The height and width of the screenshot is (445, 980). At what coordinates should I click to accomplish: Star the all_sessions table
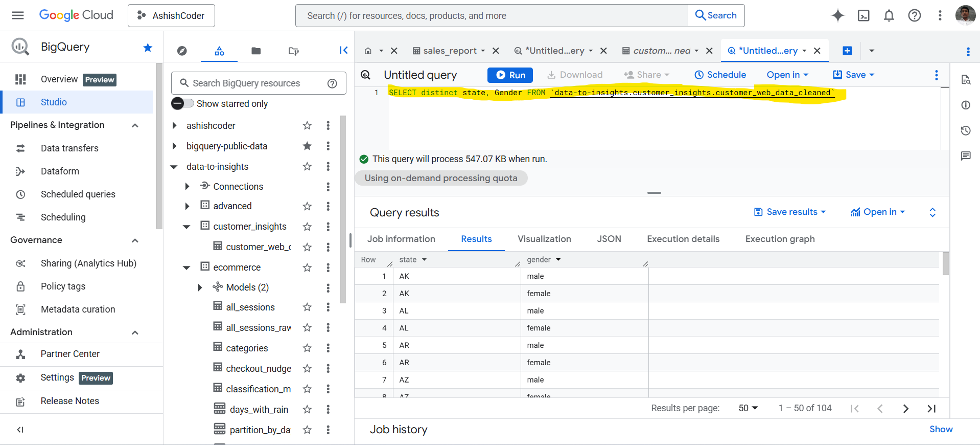pos(307,307)
